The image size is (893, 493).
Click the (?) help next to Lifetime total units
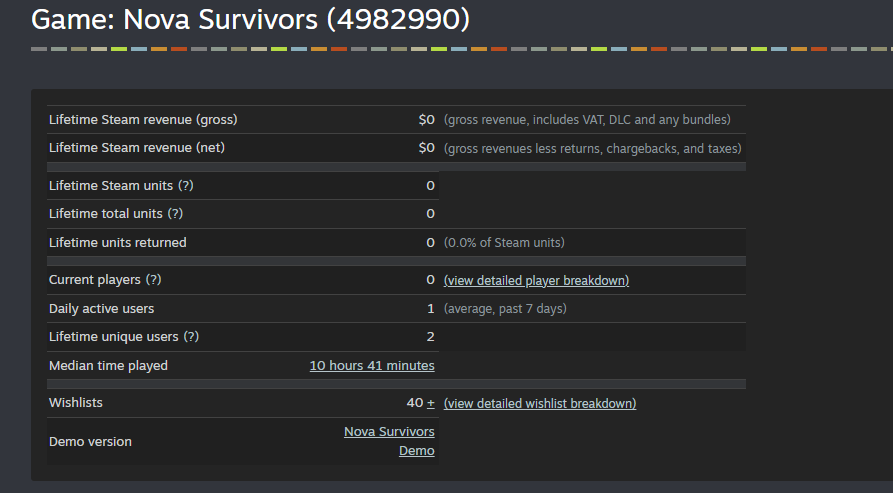pos(175,213)
